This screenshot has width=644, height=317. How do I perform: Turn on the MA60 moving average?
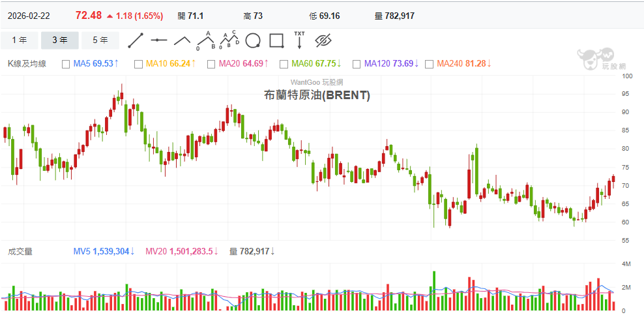[x=284, y=64]
